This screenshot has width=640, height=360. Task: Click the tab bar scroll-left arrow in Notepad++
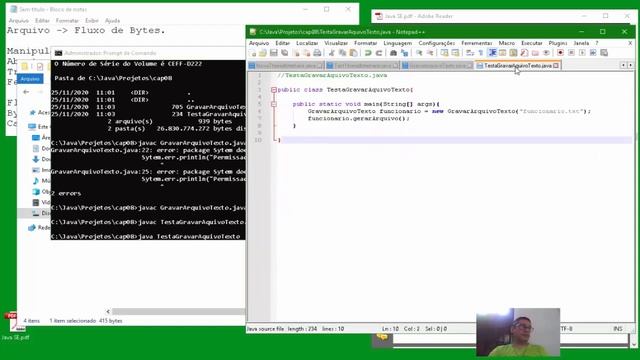click(623, 65)
